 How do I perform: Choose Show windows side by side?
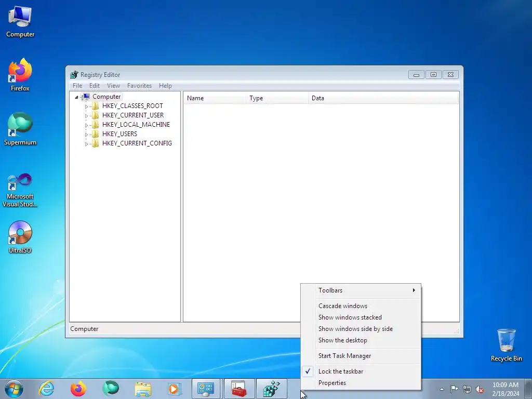tap(361, 329)
